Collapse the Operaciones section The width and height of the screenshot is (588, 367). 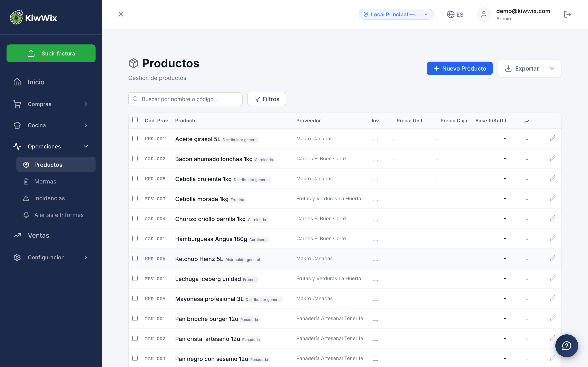pyautogui.click(x=86, y=146)
